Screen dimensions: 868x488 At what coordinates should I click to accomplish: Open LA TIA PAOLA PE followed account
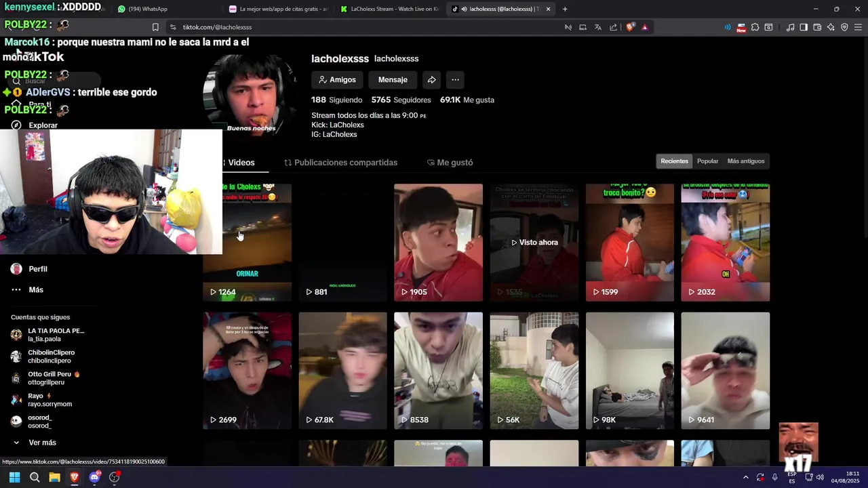[x=47, y=335]
